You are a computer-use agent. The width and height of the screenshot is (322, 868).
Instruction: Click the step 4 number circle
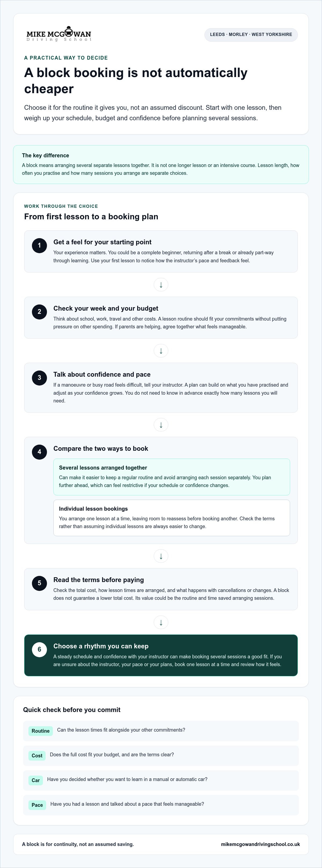(39, 452)
